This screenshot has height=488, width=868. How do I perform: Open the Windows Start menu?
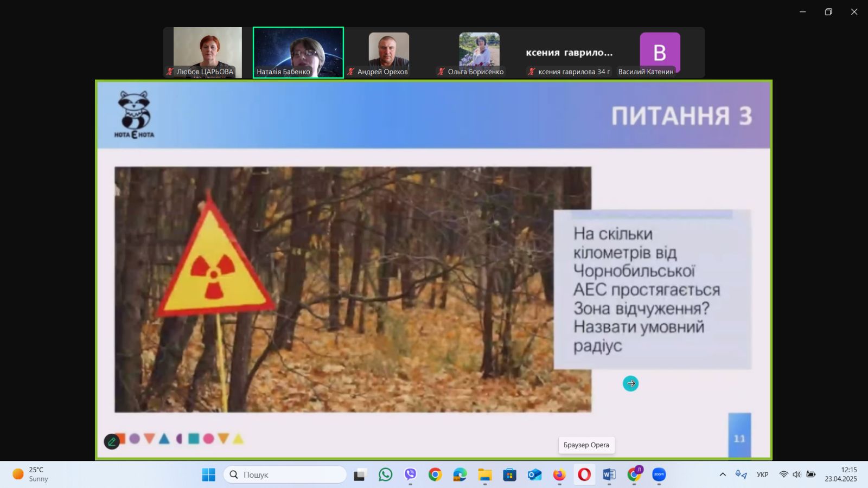tap(208, 474)
